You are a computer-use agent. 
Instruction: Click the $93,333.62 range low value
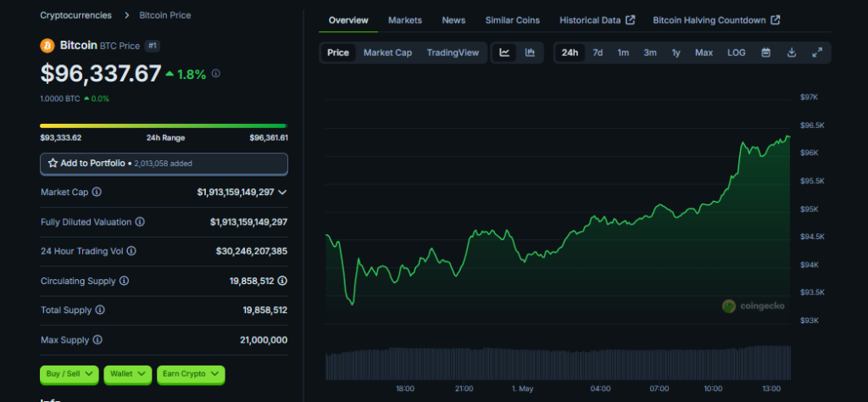coord(61,138)
